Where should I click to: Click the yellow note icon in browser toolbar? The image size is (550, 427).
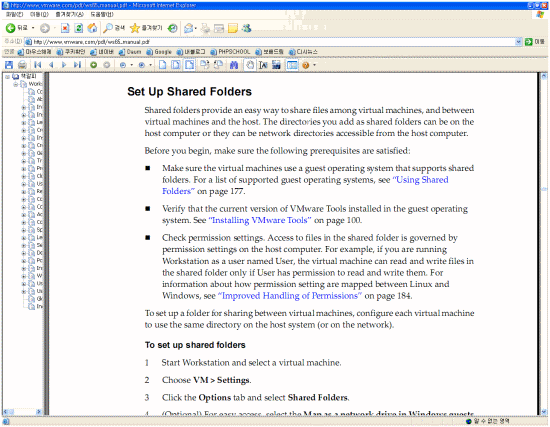pos(233,28)
